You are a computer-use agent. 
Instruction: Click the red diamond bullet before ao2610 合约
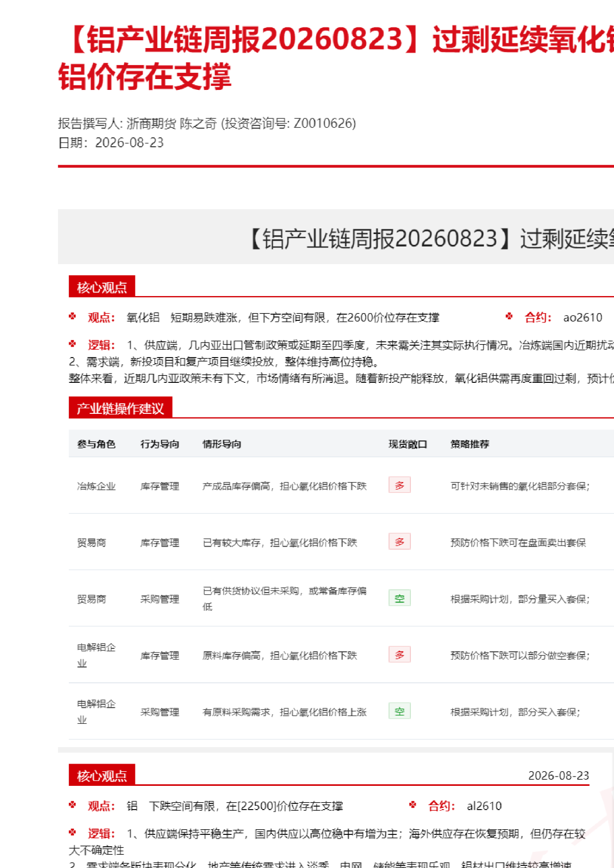(x=509, y=316)
